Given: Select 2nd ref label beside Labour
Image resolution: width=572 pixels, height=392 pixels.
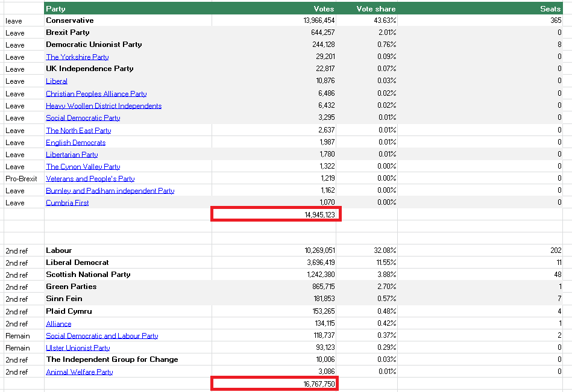Looking at the screenshot, I should (24, 250).
